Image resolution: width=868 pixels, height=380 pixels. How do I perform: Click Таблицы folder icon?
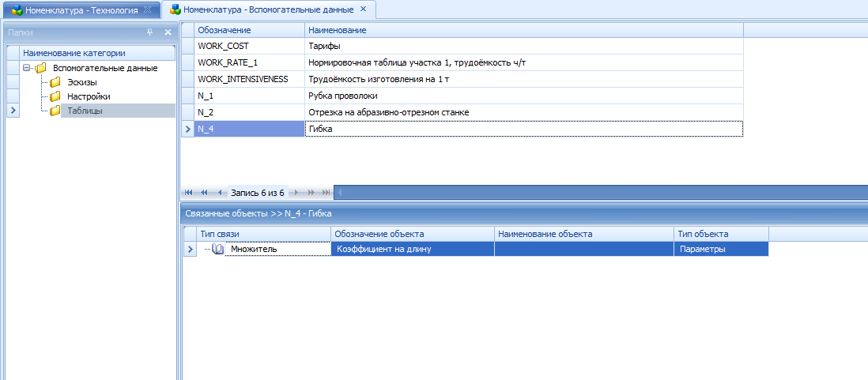click(x=55, y=111)
